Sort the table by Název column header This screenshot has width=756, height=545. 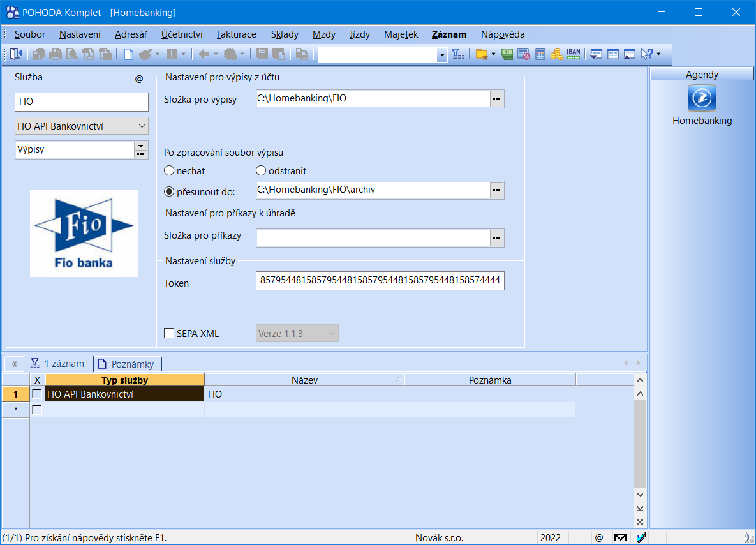coord(304,380)
